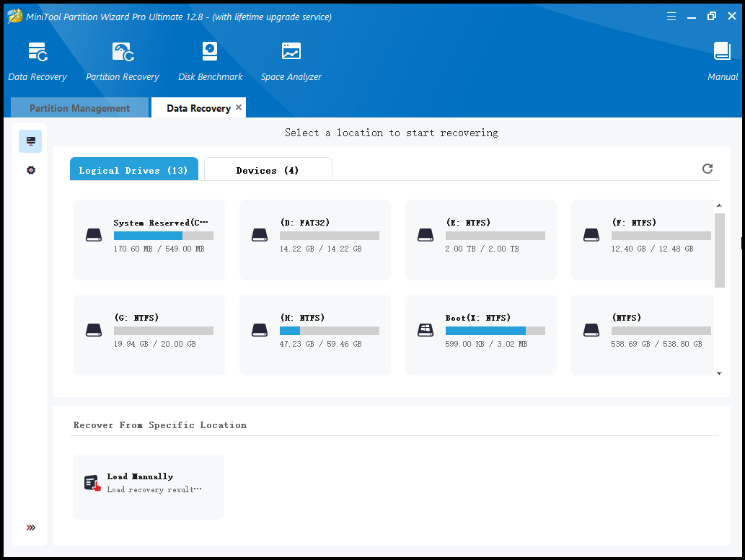745x560 pixels.
Task: Click the drive list scrollbar thumb
Action: [x=719, y=250]
